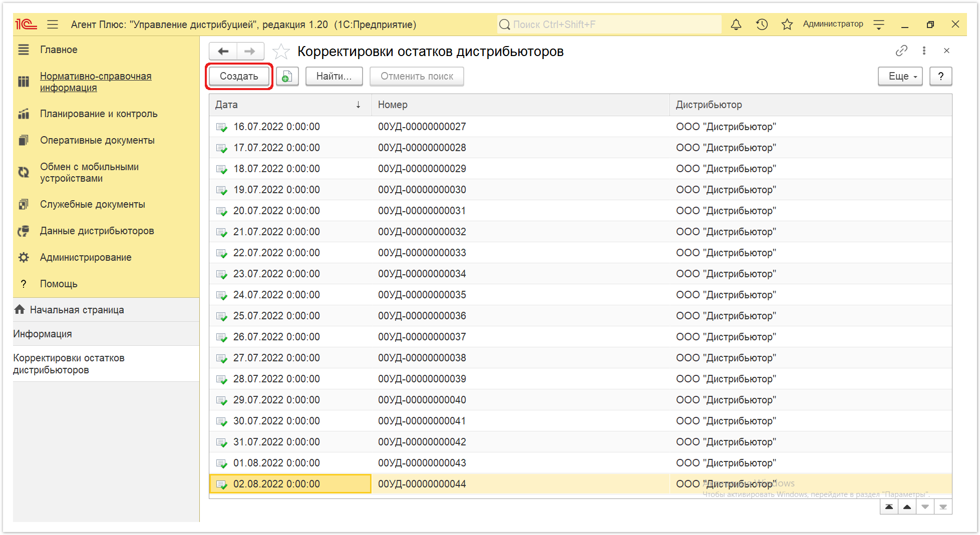Image resolution: width=980 pixels, height=535 pixels.
Task: Open Нормативно-справочная информация section
Action: click(96, 82)
